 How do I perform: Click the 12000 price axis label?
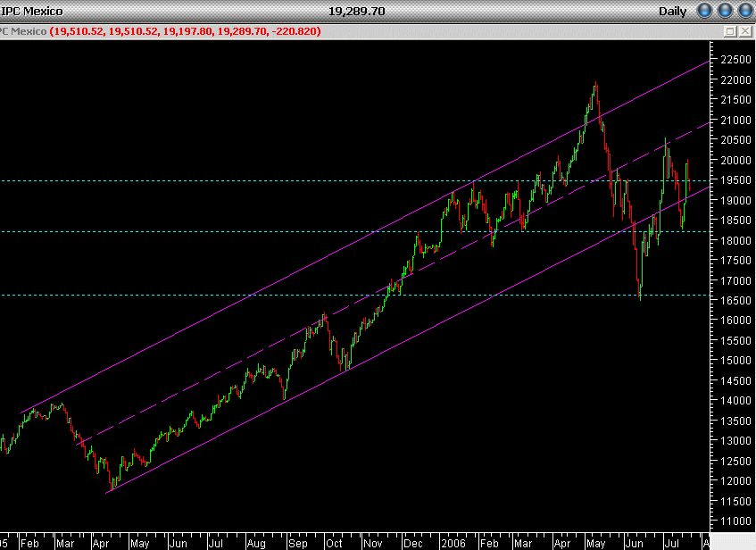(x=735, y=480)
